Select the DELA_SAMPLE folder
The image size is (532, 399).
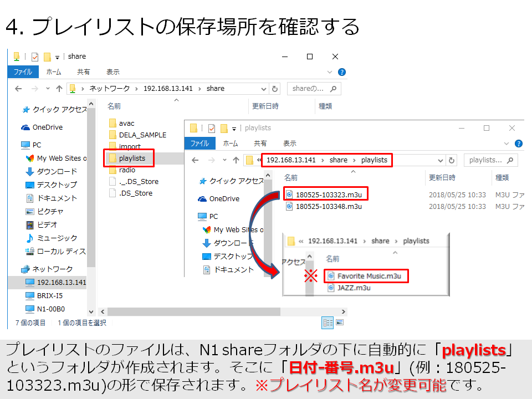click(x=142, y=135)
